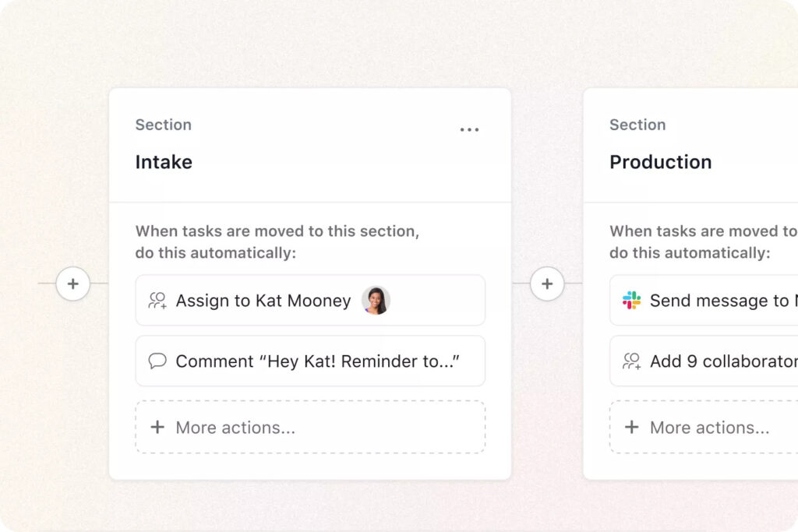Viewport: 798px width, 532px height.
Task: Click the plus circle between Intake and Production
Action: 547,284
